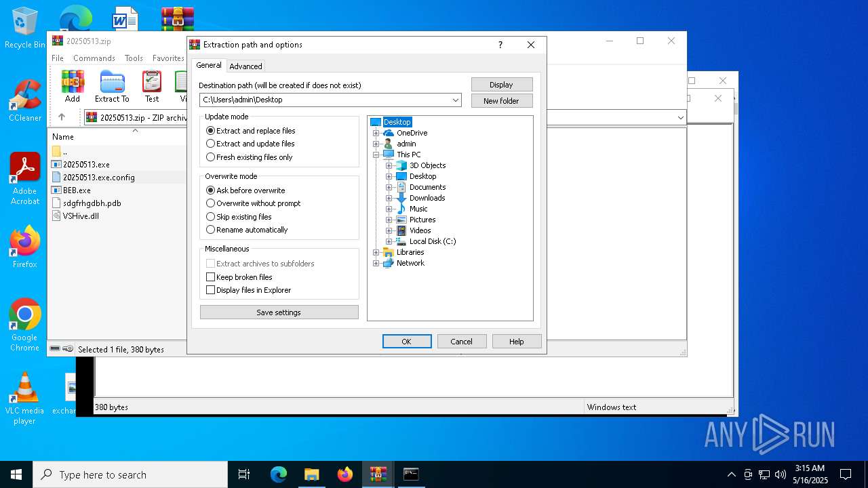Open the Destination path dropdown arrow

point(456,100)
